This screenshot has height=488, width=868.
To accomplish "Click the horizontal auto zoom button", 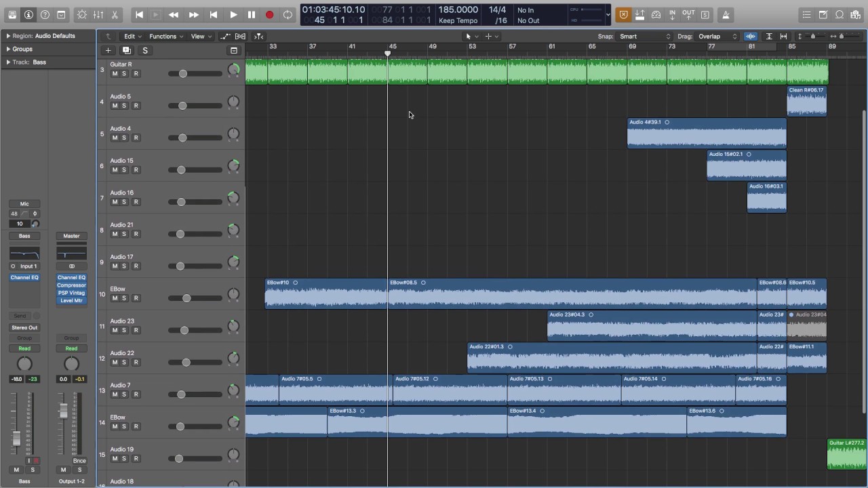I will pos(783,37).
